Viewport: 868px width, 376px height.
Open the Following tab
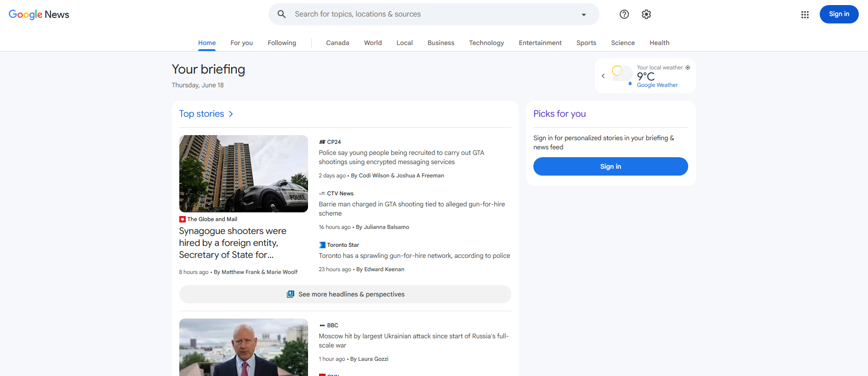[x=282, y=43]
